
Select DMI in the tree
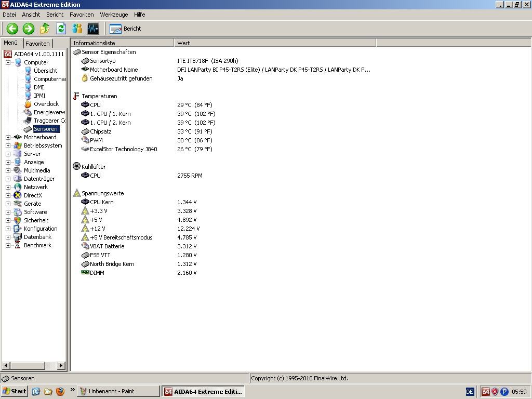click(38, 87)
